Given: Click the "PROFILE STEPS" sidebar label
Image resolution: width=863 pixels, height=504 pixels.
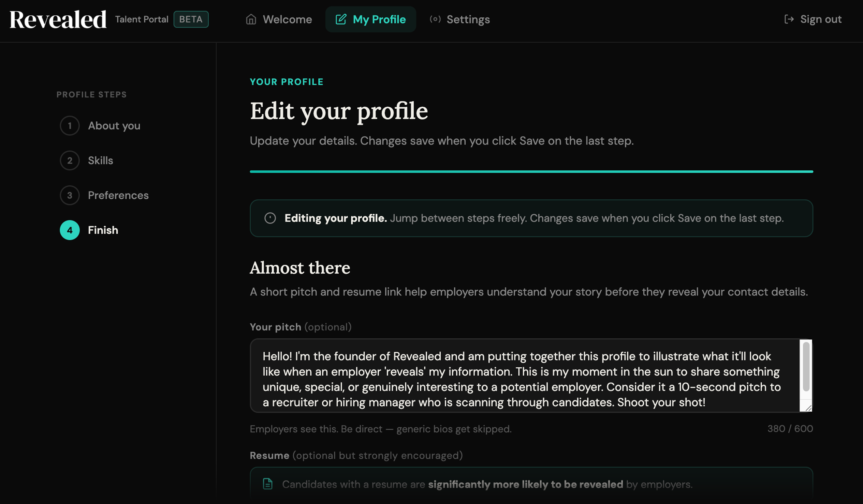Looking at the screenshot, I should click(91, 95).
